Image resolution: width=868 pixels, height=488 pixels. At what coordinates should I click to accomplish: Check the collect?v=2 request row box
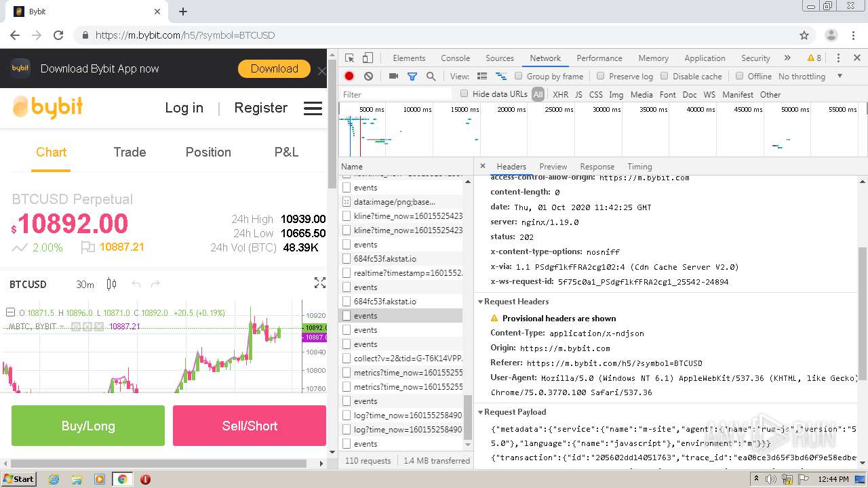347,359
